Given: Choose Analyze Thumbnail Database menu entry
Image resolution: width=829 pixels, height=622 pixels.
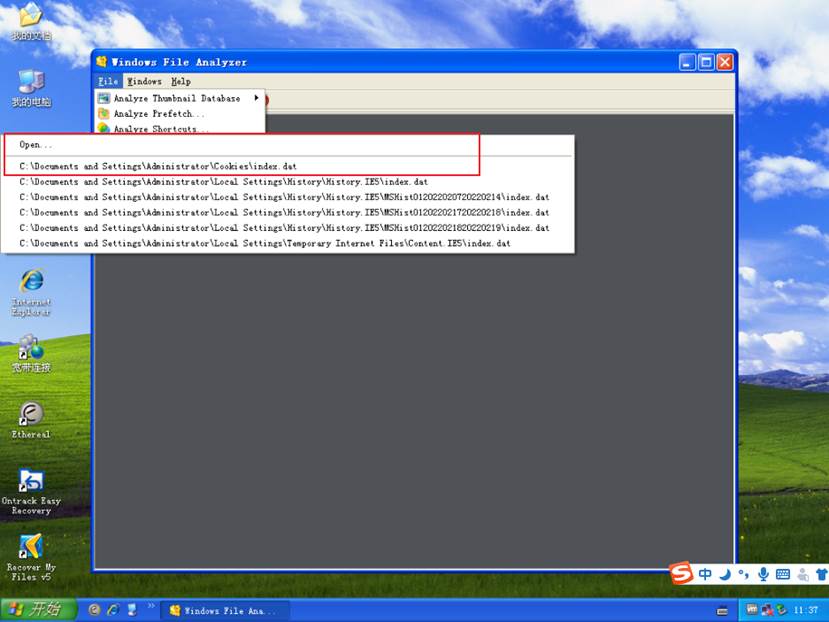Looking at the screenshot, I should point(180,98).
